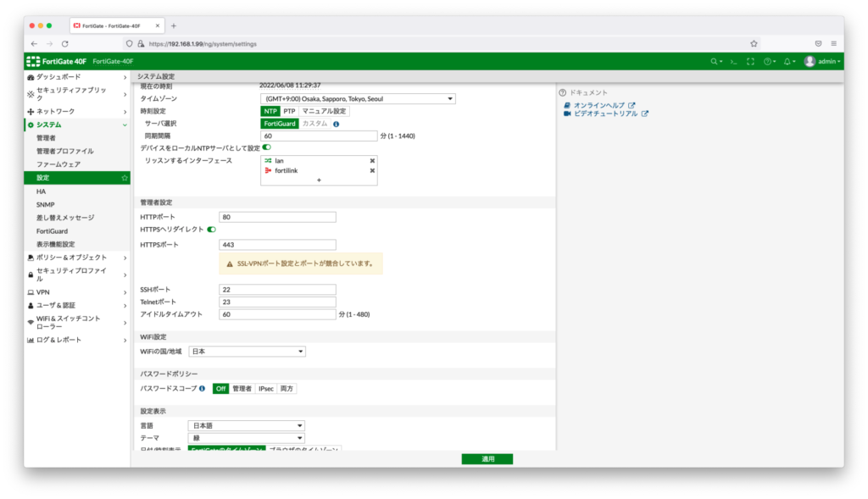Add a listening interface with the plus sign

(319, 180)
